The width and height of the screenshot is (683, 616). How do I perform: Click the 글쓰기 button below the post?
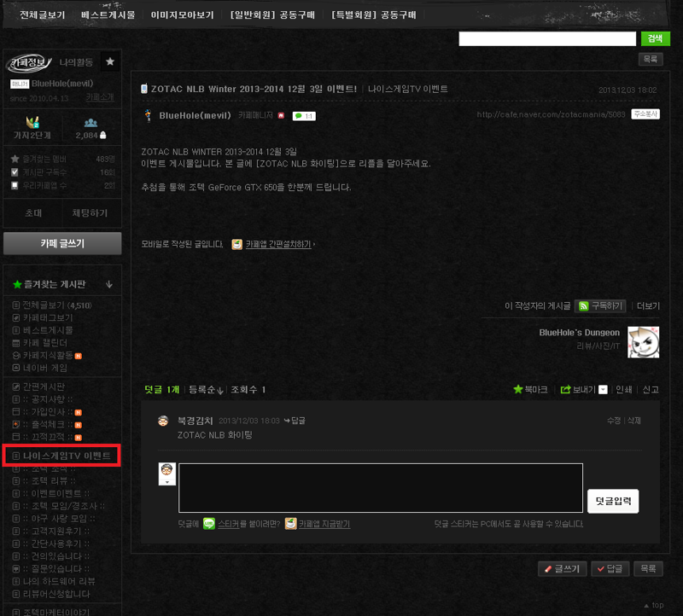[x=563, y=568]
